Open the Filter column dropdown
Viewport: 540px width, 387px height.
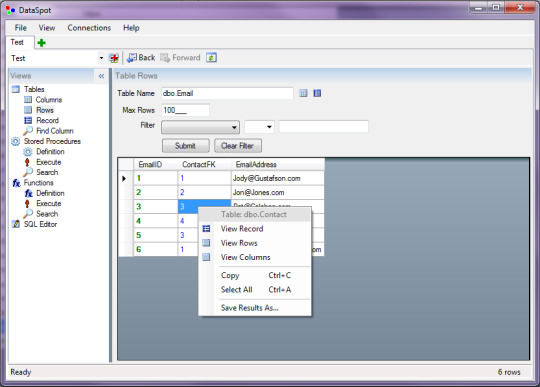pos(200,127)
